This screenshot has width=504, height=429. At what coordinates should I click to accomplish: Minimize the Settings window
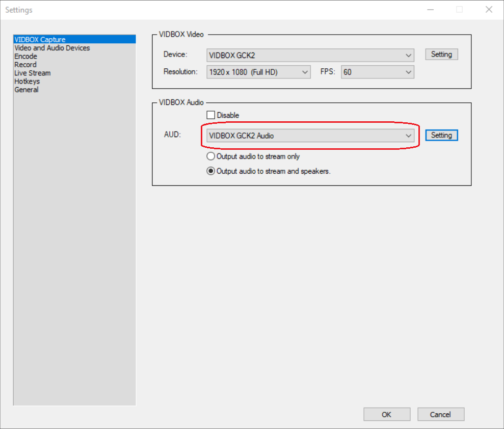point(430,10)
